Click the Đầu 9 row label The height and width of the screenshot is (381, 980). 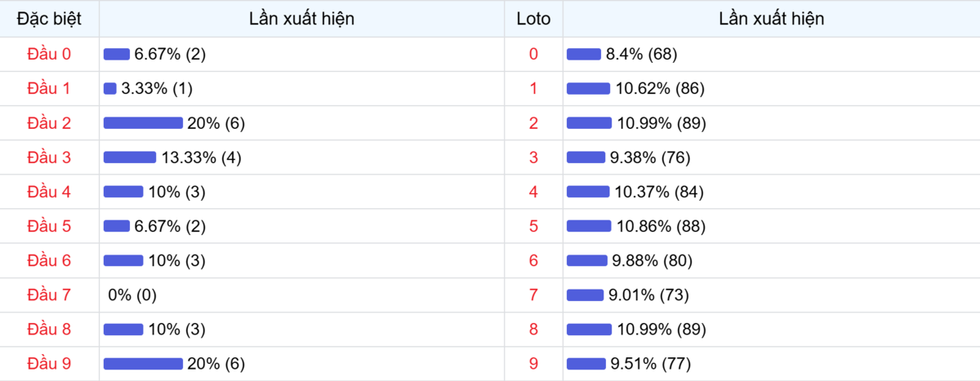click(49, 363)
